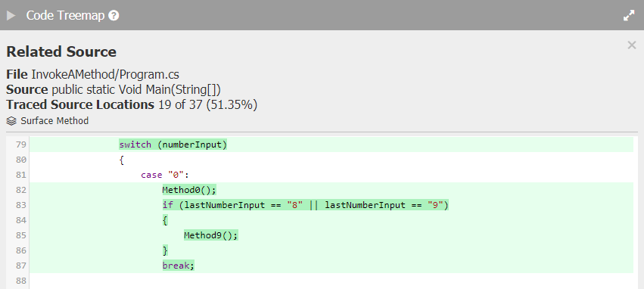The height and width of the screenshot is (289, 644).
Task: Maximize the panel with expand arrows icon
Action: tap(629, 16)
